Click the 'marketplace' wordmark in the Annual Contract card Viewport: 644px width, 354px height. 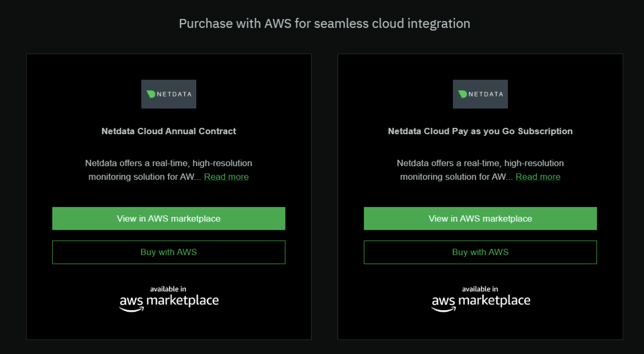point(182,301)
